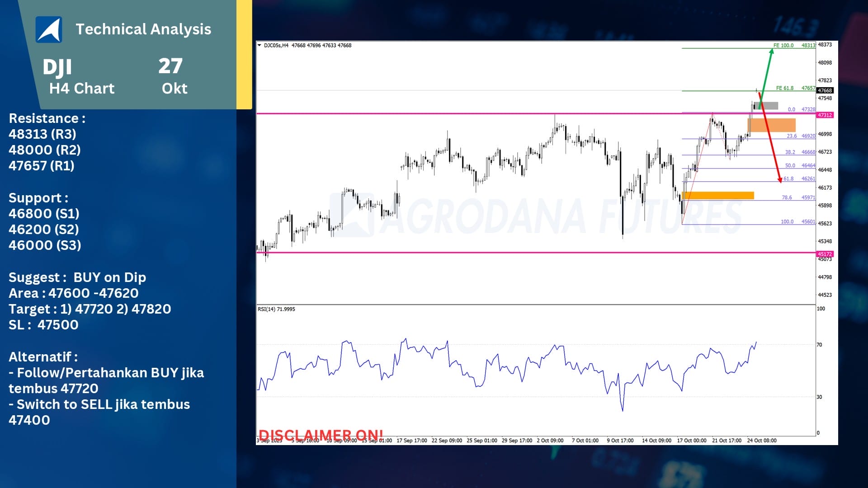868x488 pixels.
Task: Click the current price tag 47668
Action: pos(825,90)
